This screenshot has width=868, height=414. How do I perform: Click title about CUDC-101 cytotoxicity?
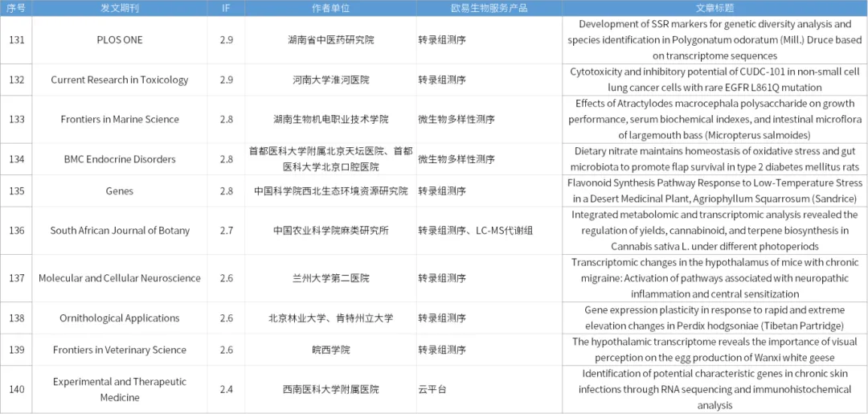[x=714, y=80]
